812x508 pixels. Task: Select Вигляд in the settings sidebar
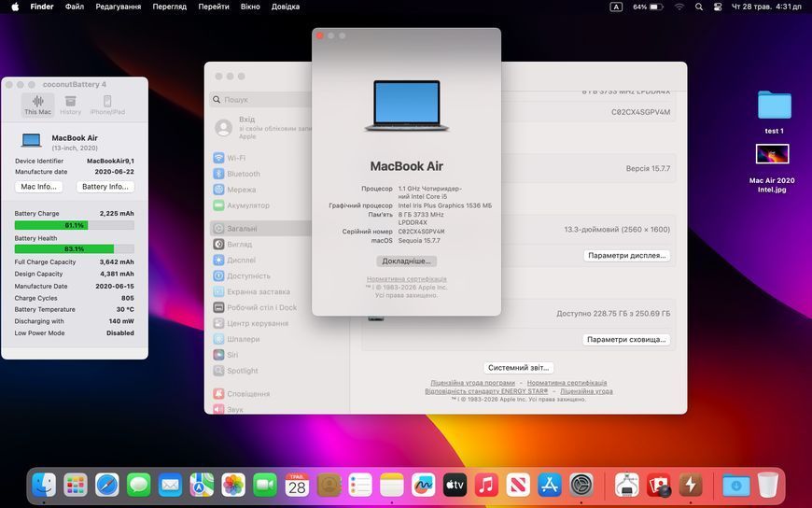click(x=232, y=244)
